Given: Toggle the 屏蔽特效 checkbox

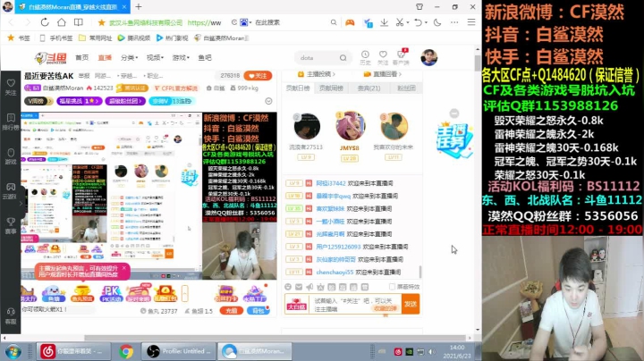Looking at the screenshot, I should pos(393,287).
